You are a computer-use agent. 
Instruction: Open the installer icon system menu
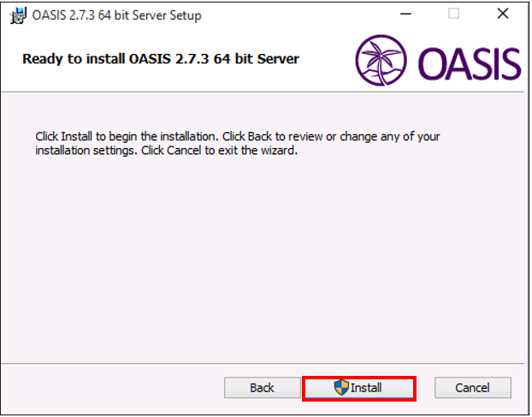[x=18, y=15]
